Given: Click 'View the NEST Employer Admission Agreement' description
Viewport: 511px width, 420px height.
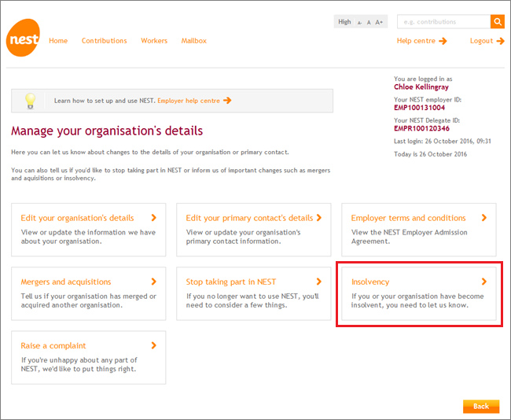Looking at the screenshot, I should coord(409,237).
